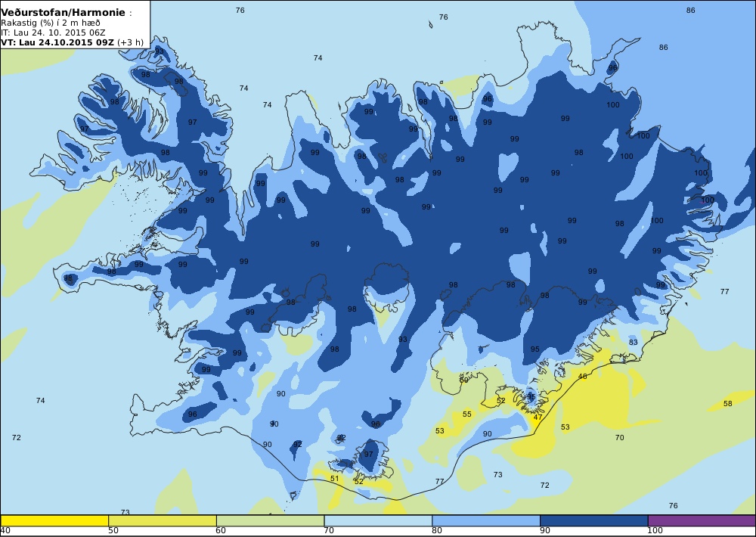Click the humidity value '51' on the map

[335, 479]
